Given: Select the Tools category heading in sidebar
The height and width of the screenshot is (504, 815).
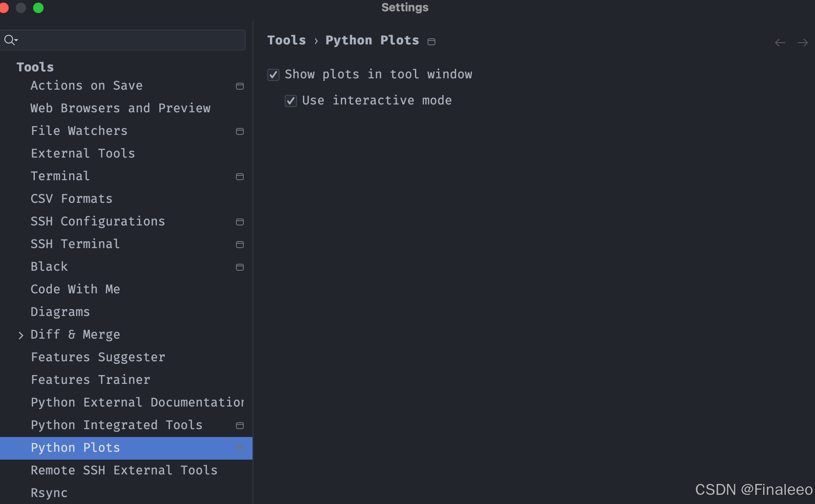Looking at the screenshot, I should coord(35,67).
